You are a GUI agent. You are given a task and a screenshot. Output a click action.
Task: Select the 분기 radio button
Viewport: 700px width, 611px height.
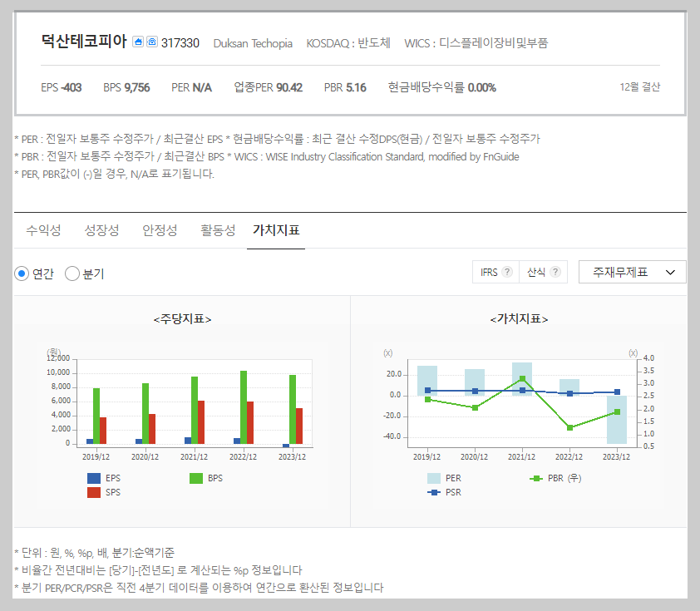72,273
